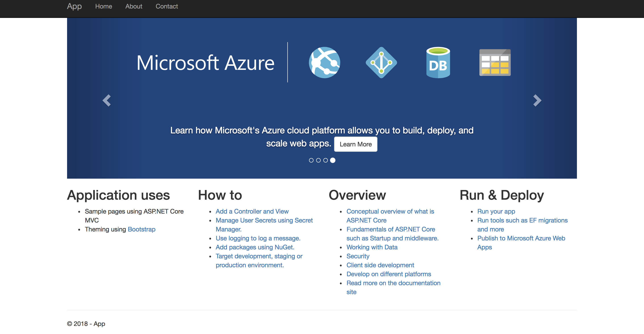Open Fundamentals of ASP.NET Core link
644x334 pixels.
point(392,234)
